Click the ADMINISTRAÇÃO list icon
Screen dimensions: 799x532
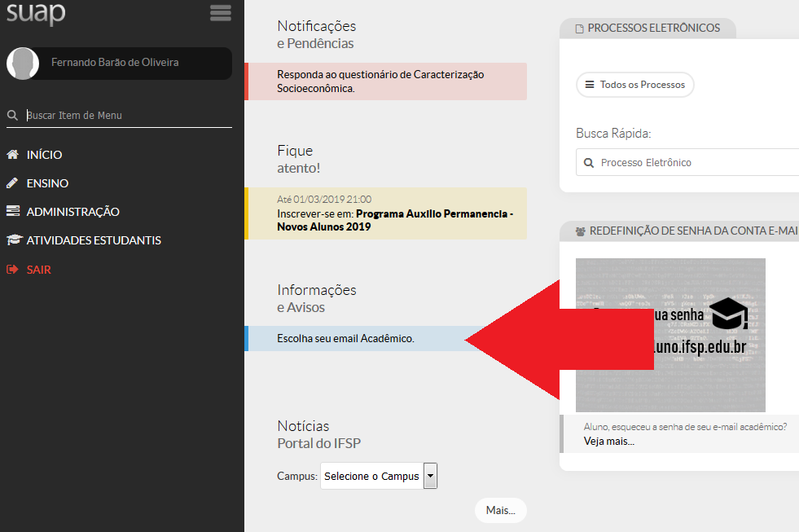tap(12, 212)
